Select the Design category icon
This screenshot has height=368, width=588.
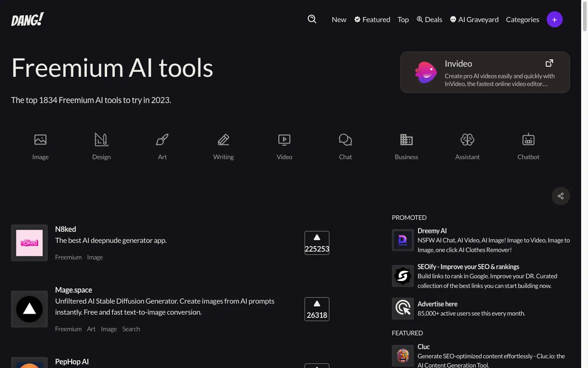coord(101,139)
